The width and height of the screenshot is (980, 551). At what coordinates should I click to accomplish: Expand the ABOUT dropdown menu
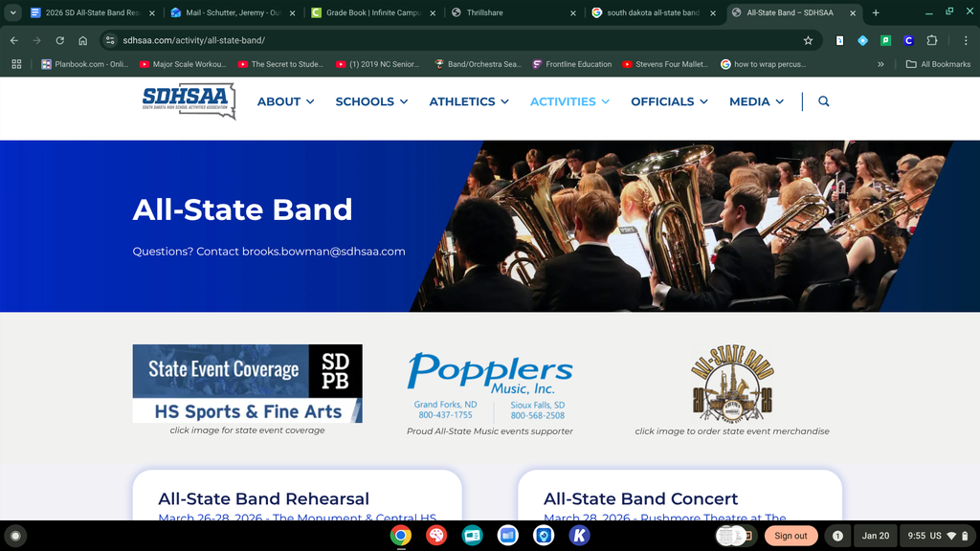pos(284,101)
